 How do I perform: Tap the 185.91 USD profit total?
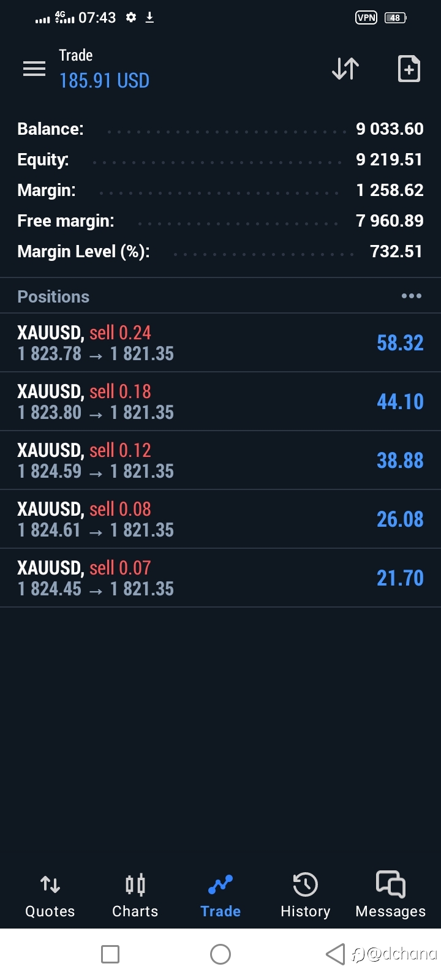pos(104,81)
